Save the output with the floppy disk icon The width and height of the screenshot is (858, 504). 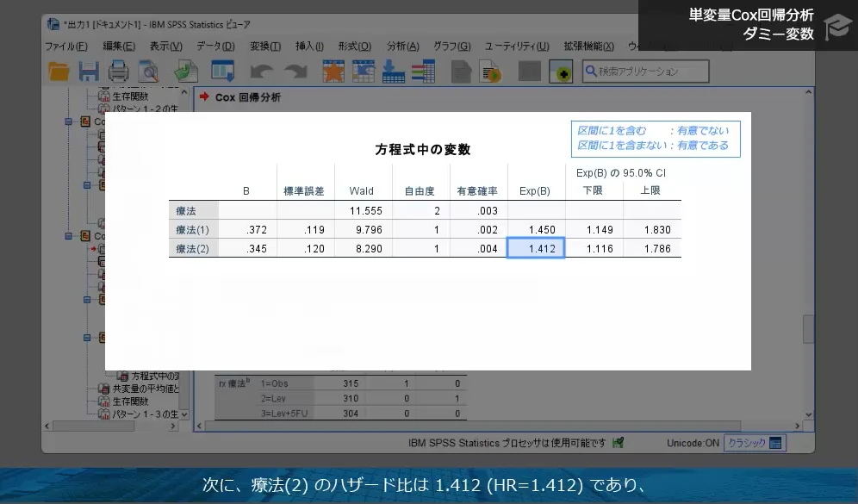point(90,71)
